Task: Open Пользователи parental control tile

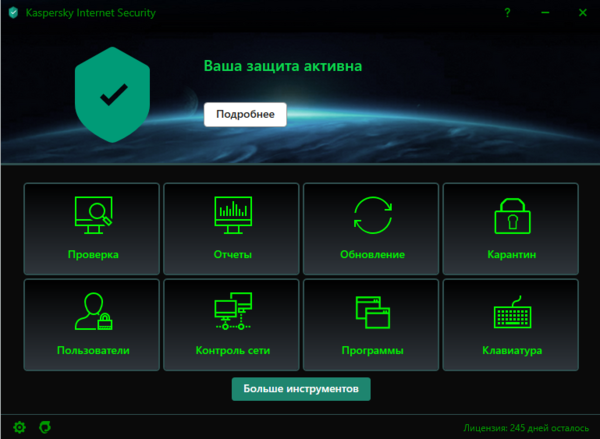Action: [91, 325]
